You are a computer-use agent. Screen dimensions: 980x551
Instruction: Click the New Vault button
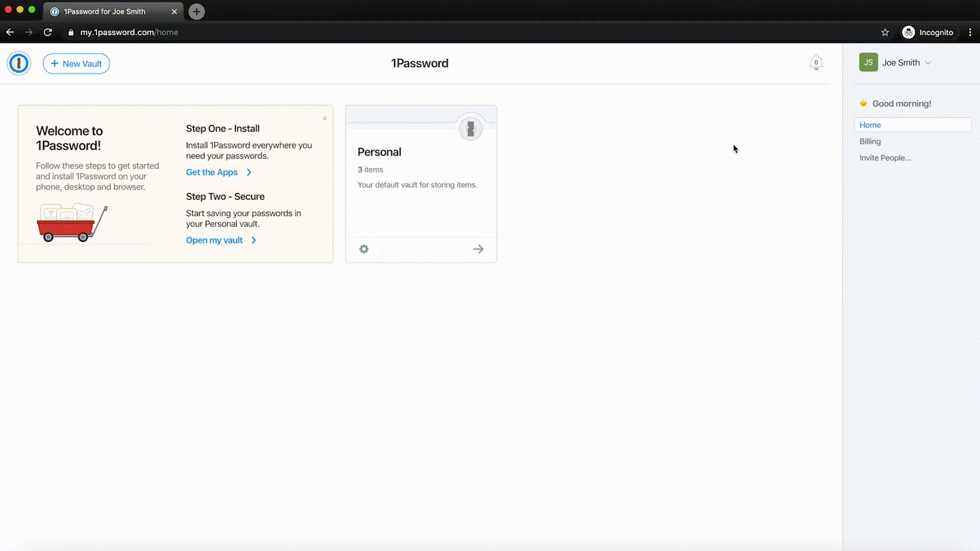click(x=76, y=63)
